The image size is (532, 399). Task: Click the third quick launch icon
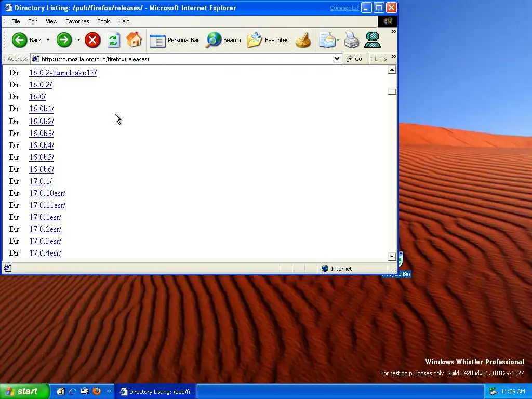[x=85, y=391]
